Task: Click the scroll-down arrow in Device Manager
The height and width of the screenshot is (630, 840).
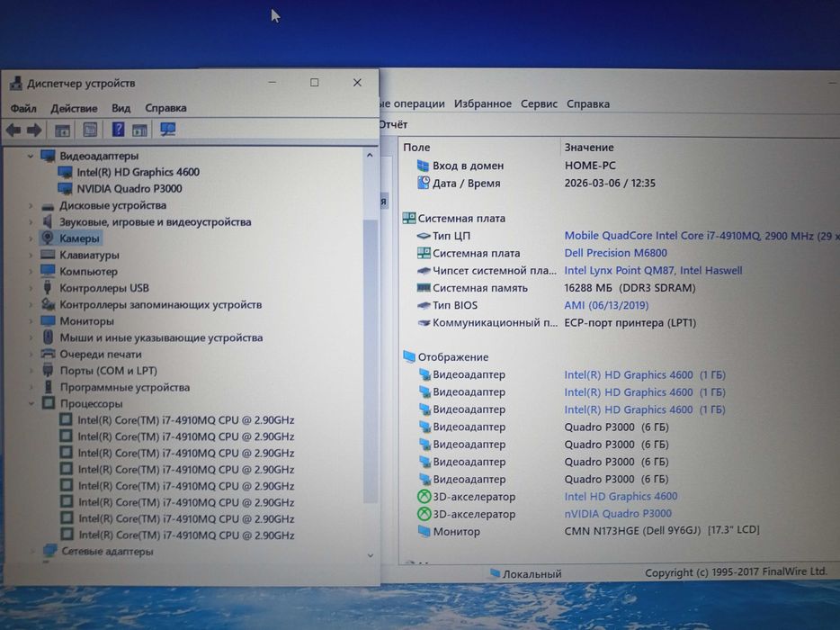Action: pos(371,555)
